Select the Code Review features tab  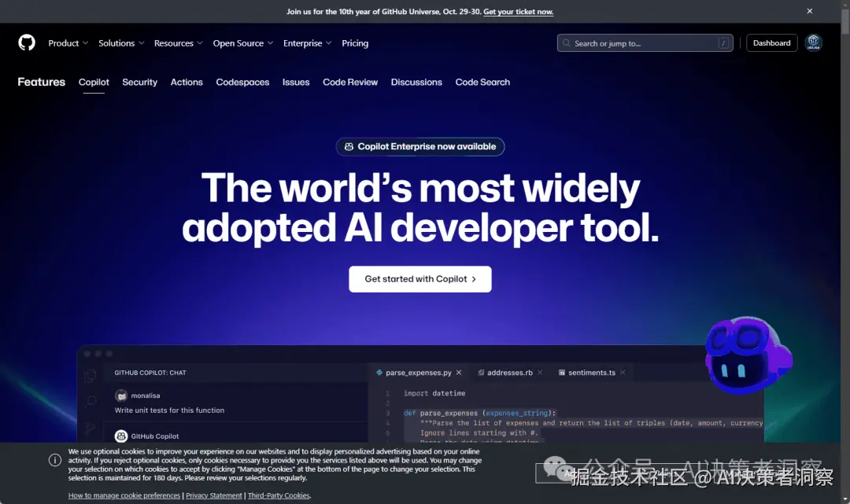click(350, 83)
